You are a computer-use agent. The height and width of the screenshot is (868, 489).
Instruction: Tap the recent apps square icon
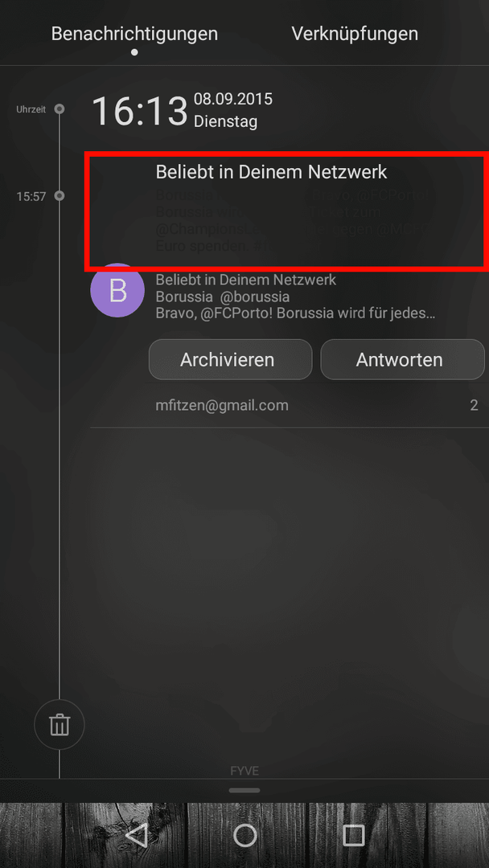353,835
